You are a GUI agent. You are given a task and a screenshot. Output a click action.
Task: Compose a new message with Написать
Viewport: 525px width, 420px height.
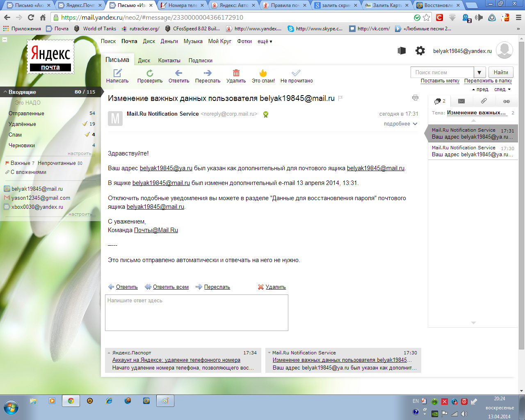[x=117, y=76]
